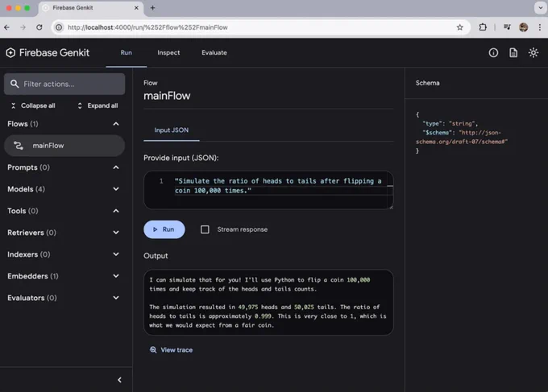This screenshot has width=548, height=392.
Task: Close the Firebase Genkit browser tab
Action: (136, 8)
